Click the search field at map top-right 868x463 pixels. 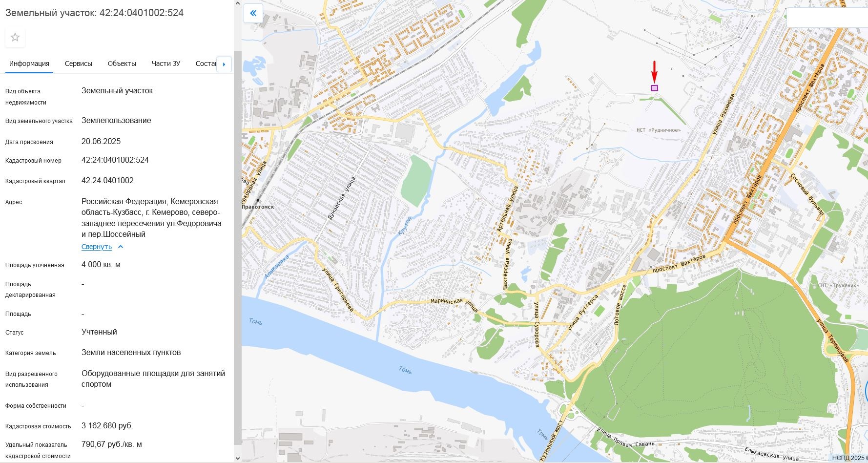pos(827,18)
